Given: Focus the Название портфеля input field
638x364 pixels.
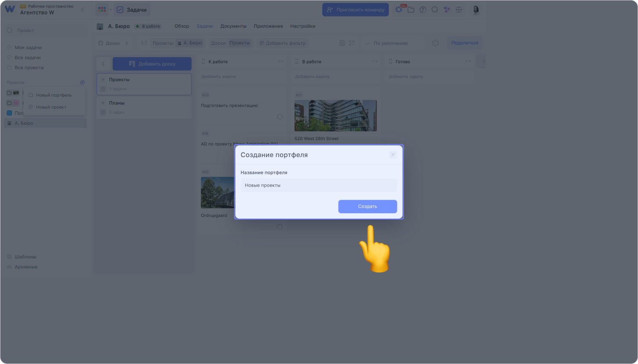Looking at the screenshot, I should coord(319,185).
